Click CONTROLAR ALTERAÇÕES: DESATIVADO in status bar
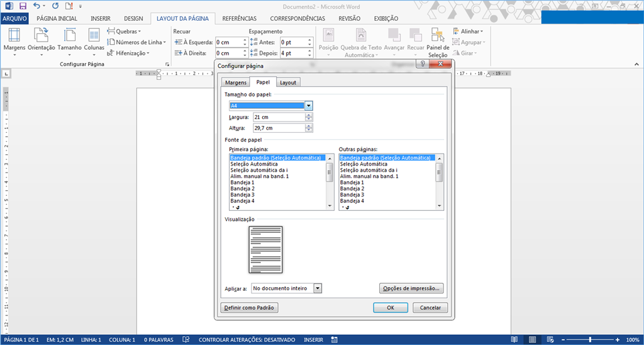This screenshot has width=644, height=345. tap(247, 340)
